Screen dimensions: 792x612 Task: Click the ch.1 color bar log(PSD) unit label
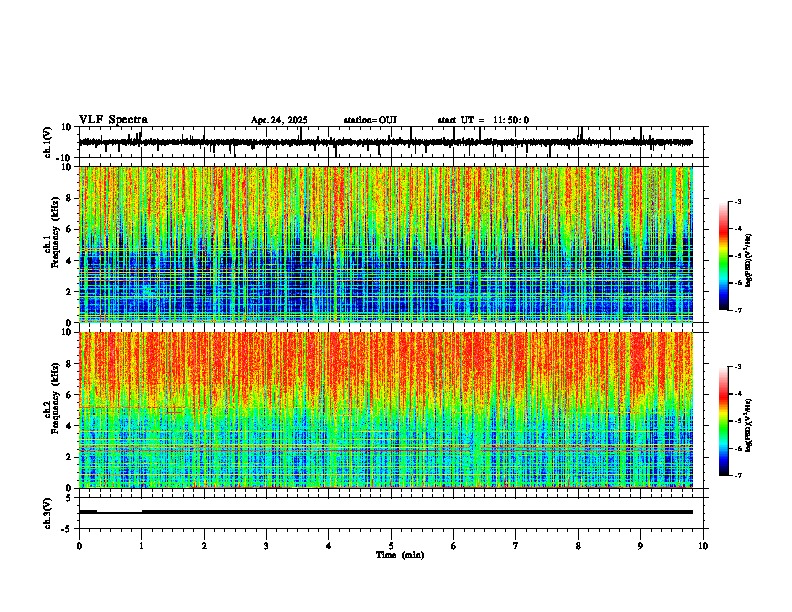coord(748,261)
